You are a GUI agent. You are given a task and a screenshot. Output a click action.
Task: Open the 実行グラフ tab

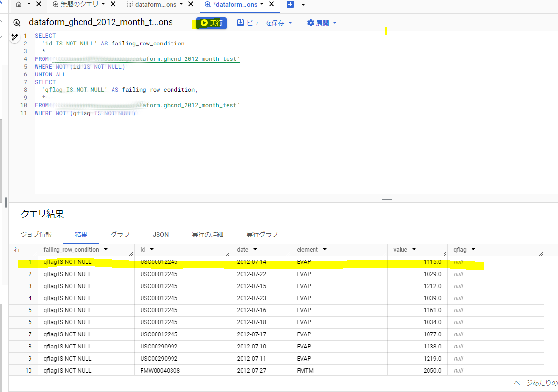262,234
